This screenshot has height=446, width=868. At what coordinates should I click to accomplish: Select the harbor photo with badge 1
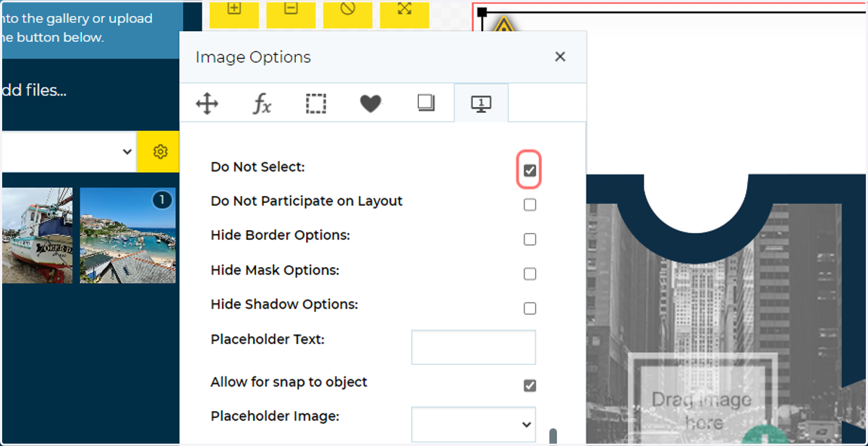click(128, 235)
